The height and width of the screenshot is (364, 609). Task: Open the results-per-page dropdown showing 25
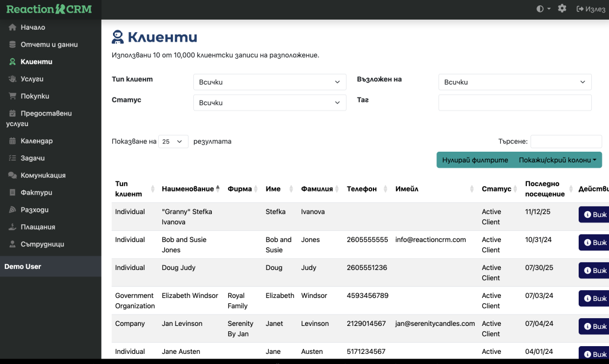[x=173, y=142]
